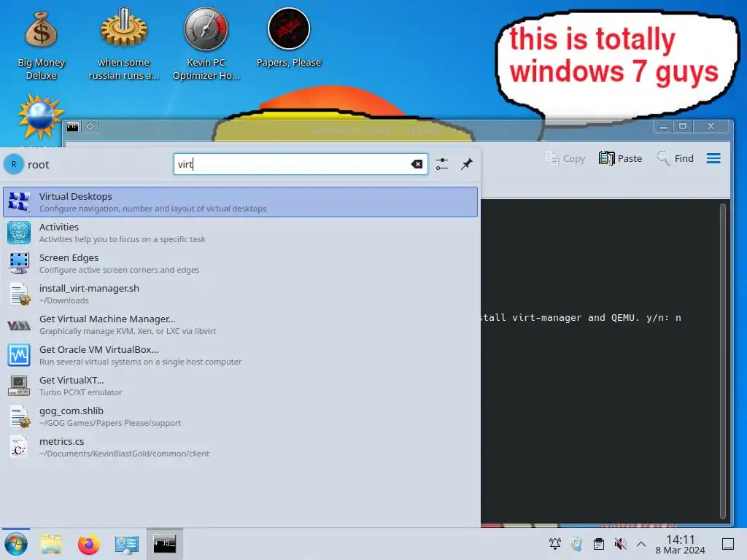Maximize the Konsole window
This screenshot has width=747, height=560.
[x=683, y=127]
